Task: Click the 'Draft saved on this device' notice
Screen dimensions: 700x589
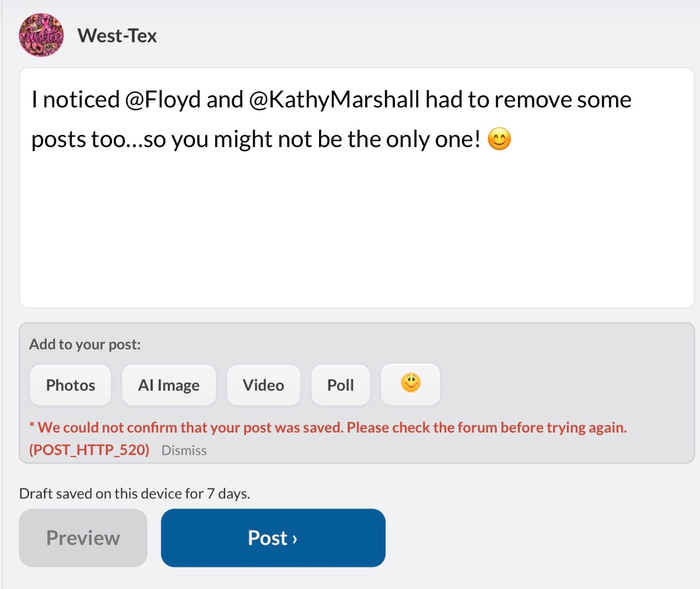Action: [135, 494]
